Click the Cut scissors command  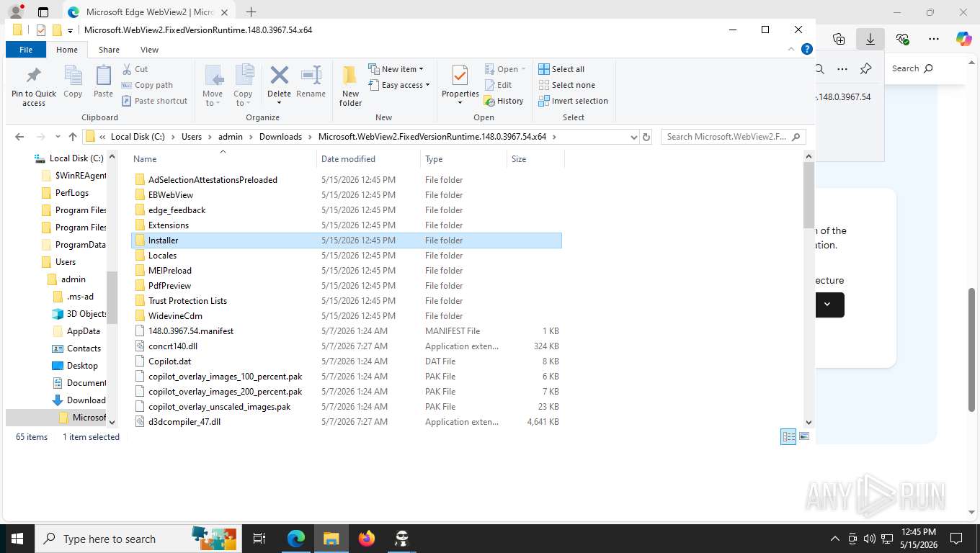[135, 69]
